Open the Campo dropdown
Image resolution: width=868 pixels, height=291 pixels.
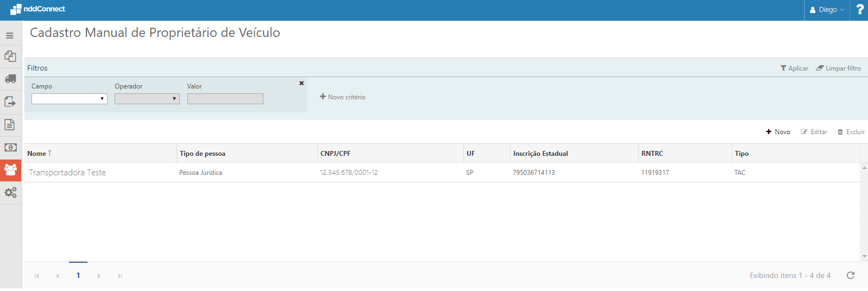click(70, 99)
